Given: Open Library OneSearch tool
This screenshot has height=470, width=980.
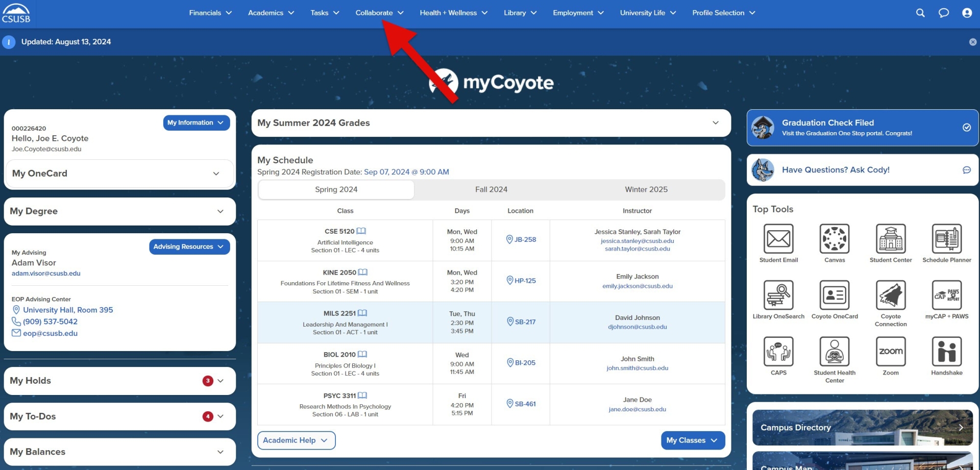Looking at the screenshot, I should pos(778,295).
